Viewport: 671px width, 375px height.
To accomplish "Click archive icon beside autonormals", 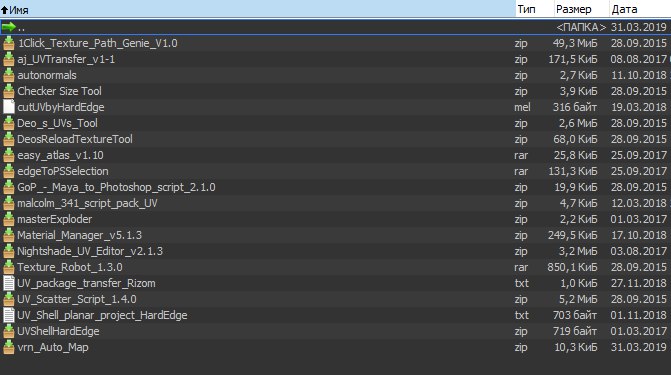I will click(9, 75).
